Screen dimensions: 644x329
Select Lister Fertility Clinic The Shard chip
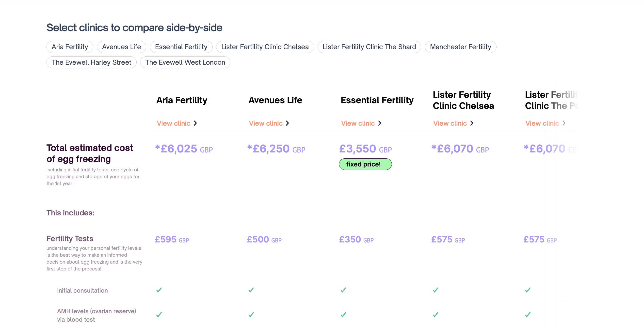(x=369, y=47)
